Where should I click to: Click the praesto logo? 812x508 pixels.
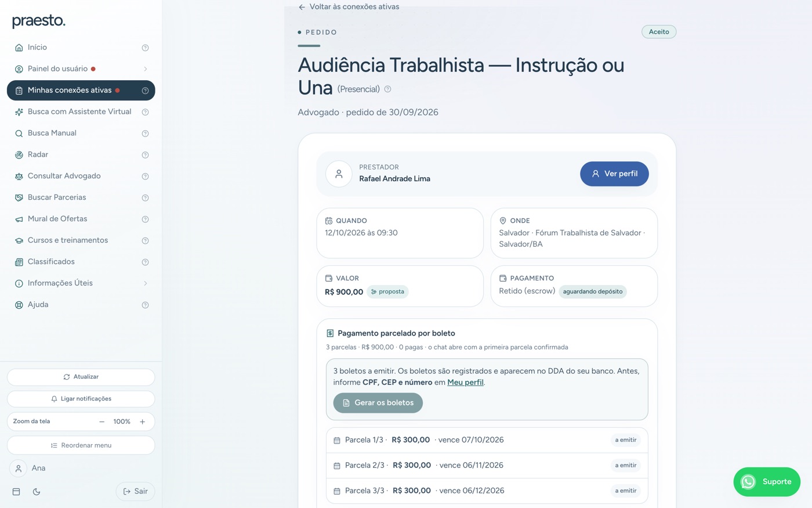pyautogui.click(x=39, y=21)
